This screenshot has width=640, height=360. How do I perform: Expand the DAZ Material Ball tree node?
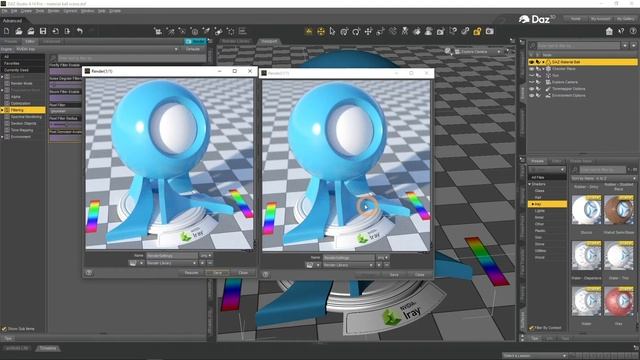point(543,62)
